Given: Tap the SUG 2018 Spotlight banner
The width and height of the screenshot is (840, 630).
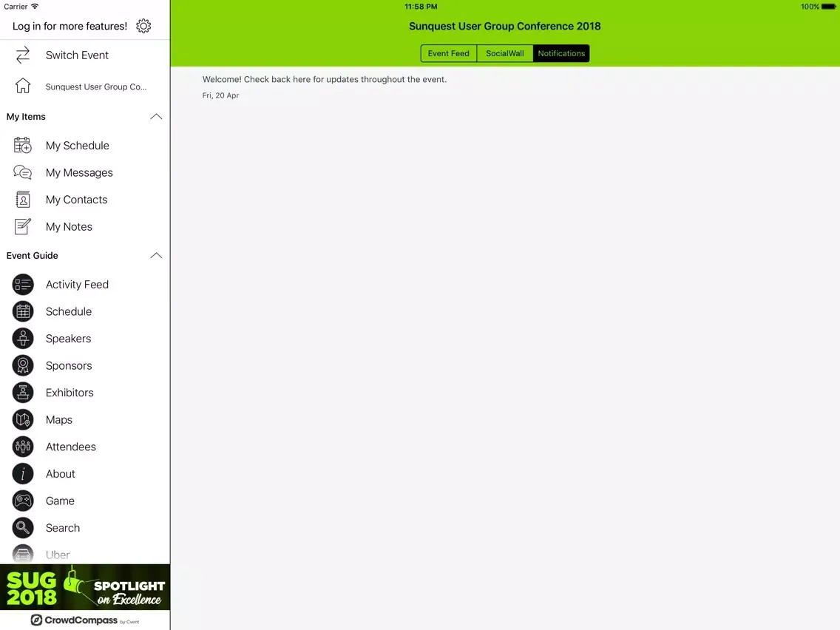Looking at the screenshot, I should tap(85, 587).
